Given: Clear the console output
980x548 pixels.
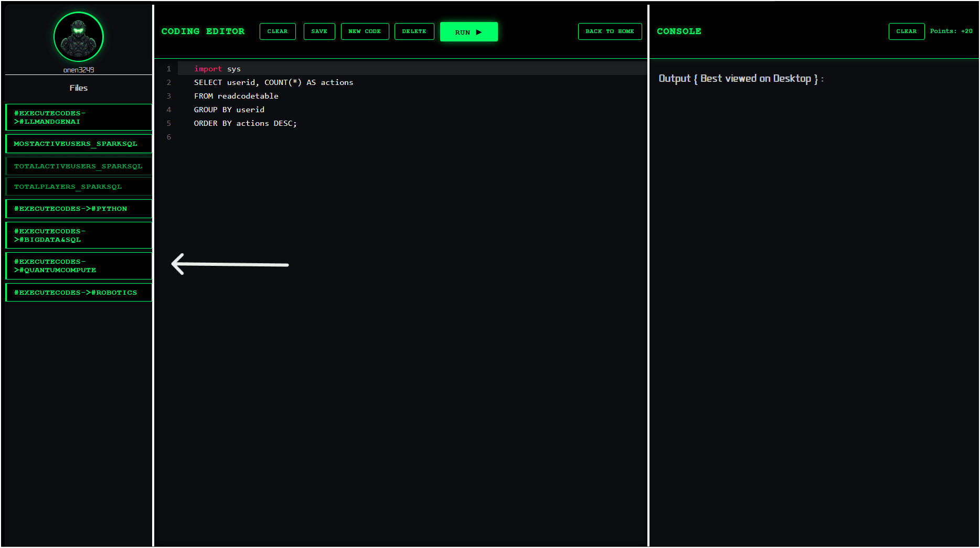Looking at the screenshot, I should point(906,31).
